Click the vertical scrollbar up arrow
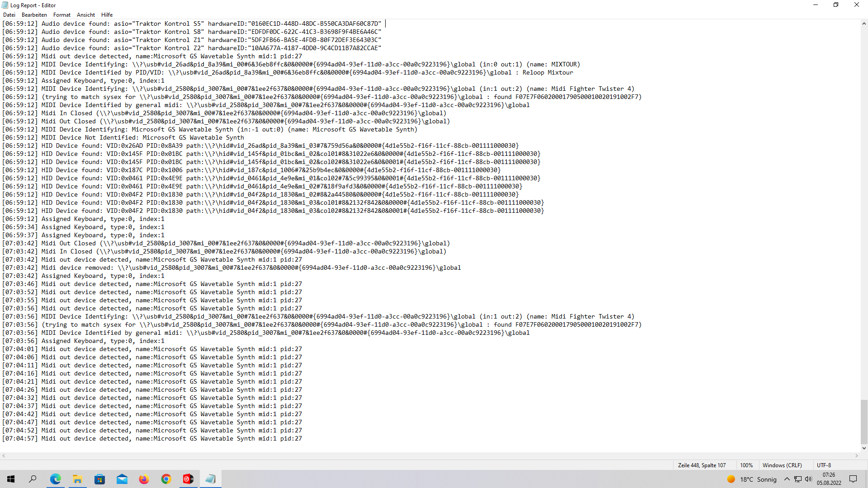 tap(864, 23)
